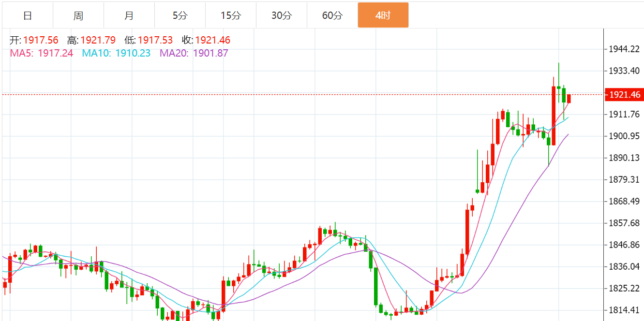Show the 60分 interval chart
The width and height of the screenshot is (644, 321).
coord(332,15)
